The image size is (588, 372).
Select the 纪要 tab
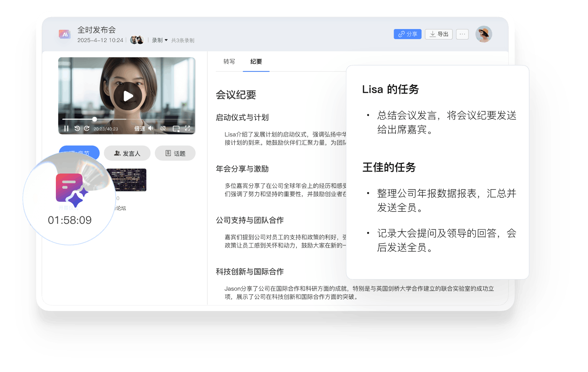256,61
